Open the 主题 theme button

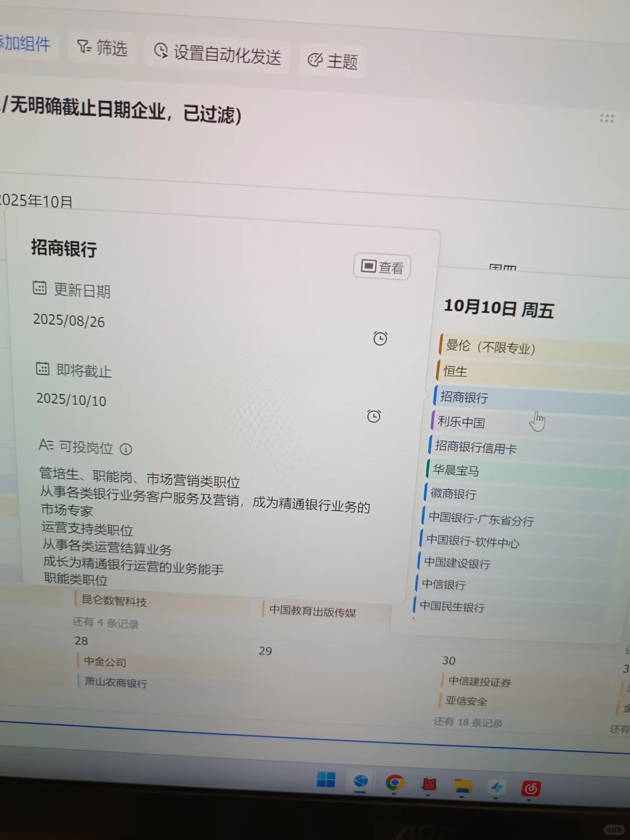tap(332, 61)
